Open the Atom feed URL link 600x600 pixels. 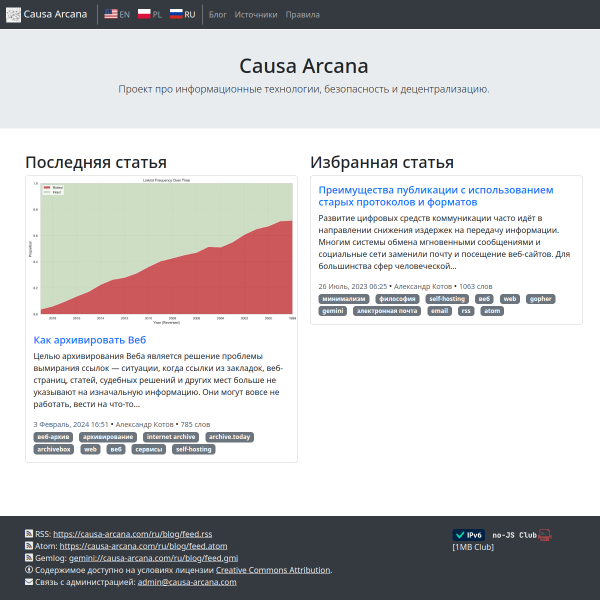pyautogui.click(x=143, y=546)
